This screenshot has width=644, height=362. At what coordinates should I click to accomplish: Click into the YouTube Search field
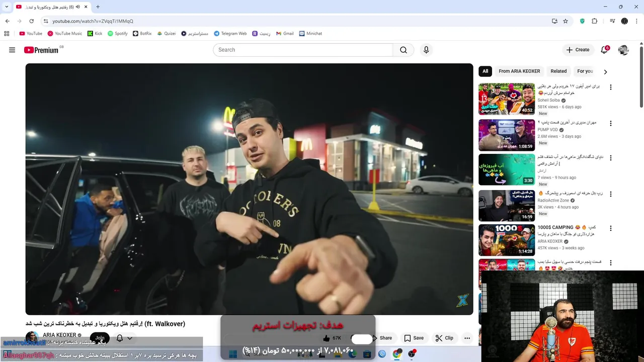(303, 50)
